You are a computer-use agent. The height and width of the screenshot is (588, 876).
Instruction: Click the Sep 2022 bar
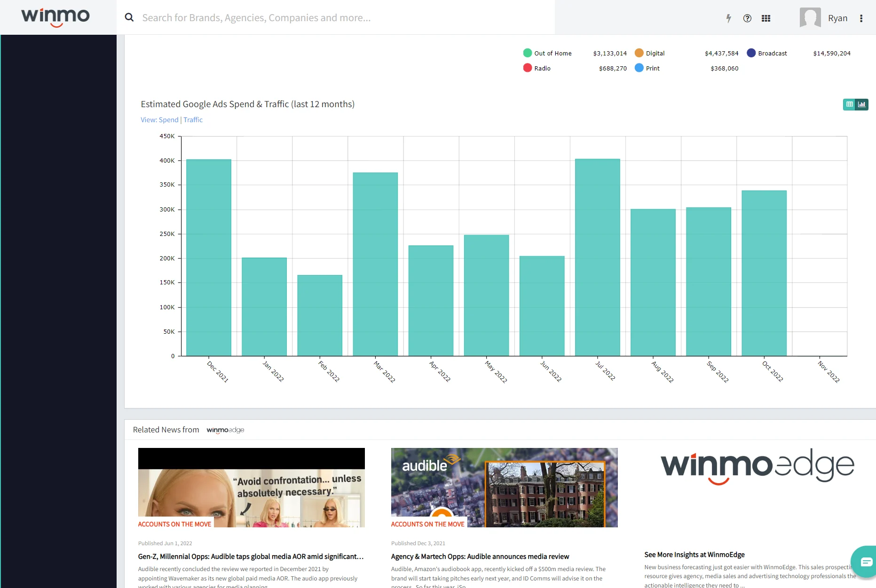(x=708, y=282)
